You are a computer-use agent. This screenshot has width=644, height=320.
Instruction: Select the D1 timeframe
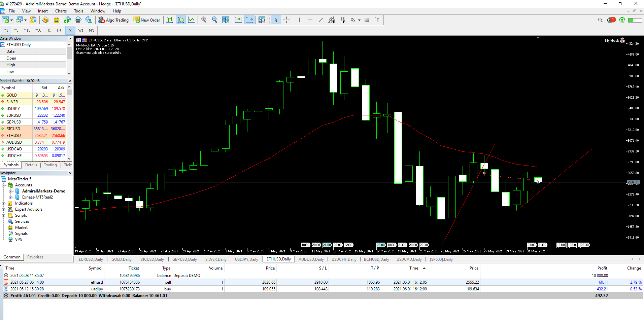coord(70,30)
